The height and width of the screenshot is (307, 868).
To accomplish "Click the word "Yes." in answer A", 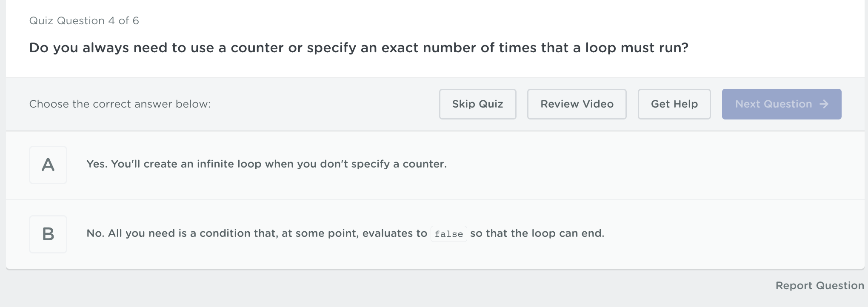I will click(x=97, y=164).
